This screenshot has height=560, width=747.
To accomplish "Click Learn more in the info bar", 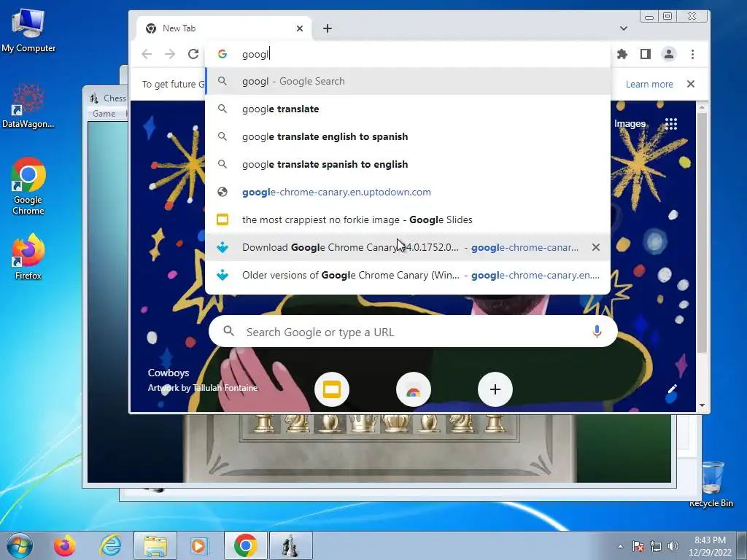I will pos(649,85).
